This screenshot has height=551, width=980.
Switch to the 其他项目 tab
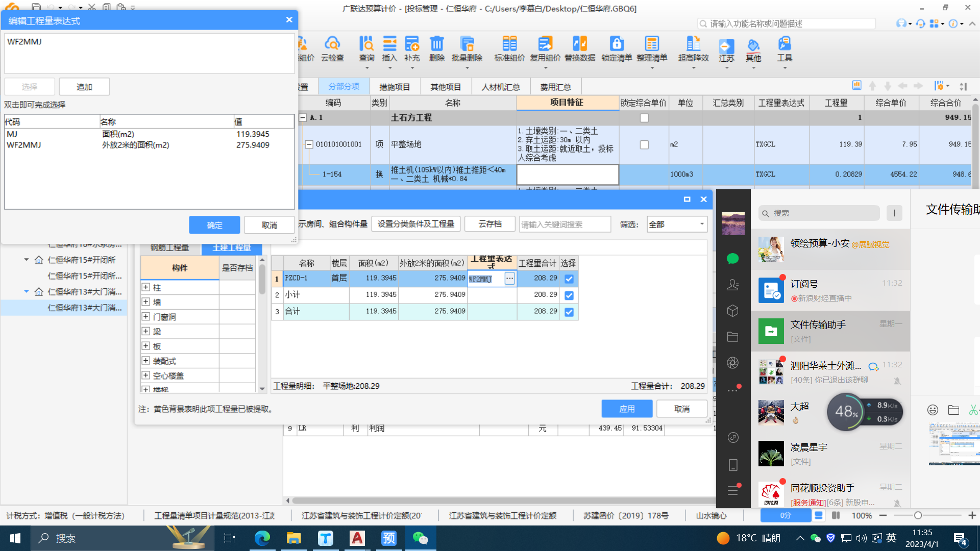446,87
